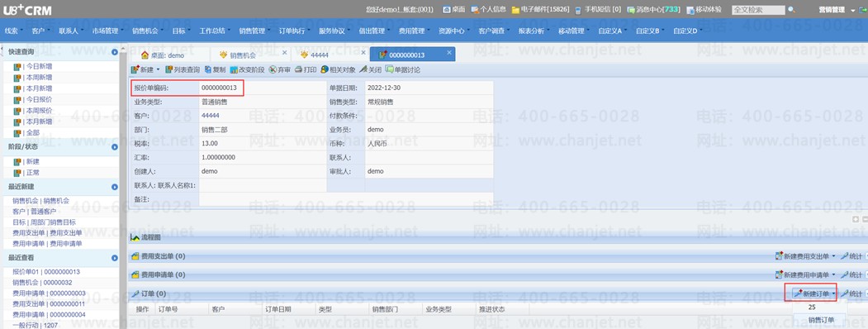This screenshot has height=329, width=868.
Task: Click 改变阶段 change stage button
Action: click(x=248, y=69)
